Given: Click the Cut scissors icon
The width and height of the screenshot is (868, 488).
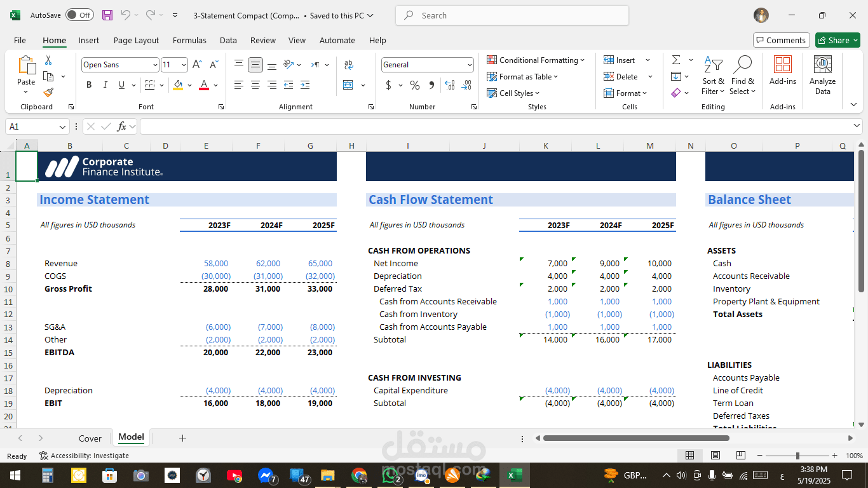Looking at the screenshot, I should coord(48,60).
